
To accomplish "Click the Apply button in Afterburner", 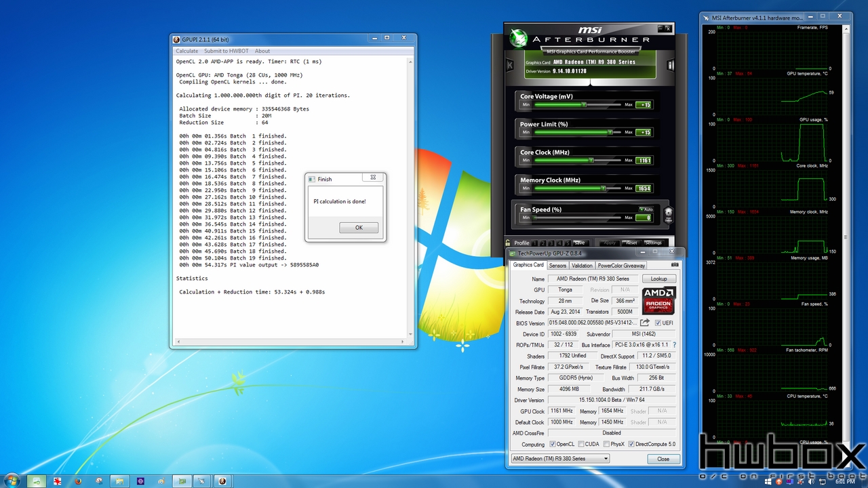I will [610, 243].
